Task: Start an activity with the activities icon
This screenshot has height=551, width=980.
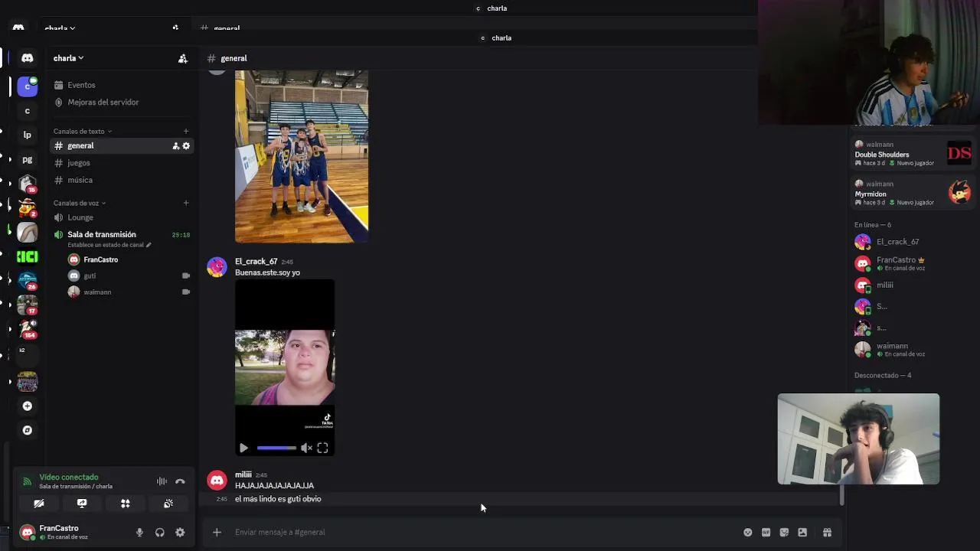Action: tap(126, 503)
